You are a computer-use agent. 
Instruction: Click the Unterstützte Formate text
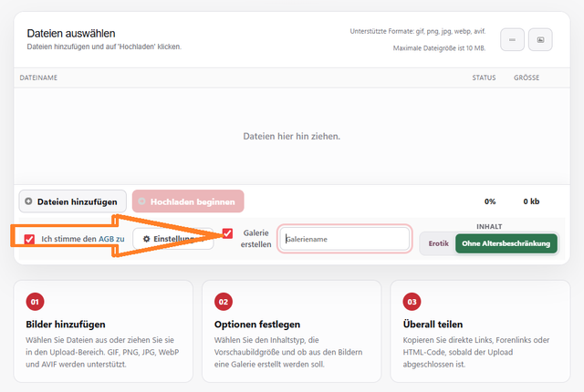(418, 31)
